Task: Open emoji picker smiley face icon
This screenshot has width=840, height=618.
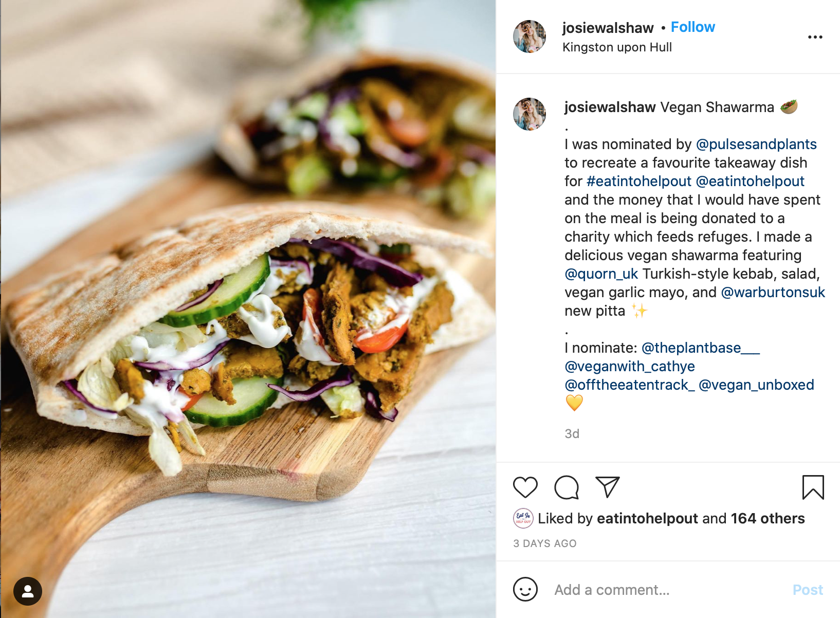Action: point(525,589)
